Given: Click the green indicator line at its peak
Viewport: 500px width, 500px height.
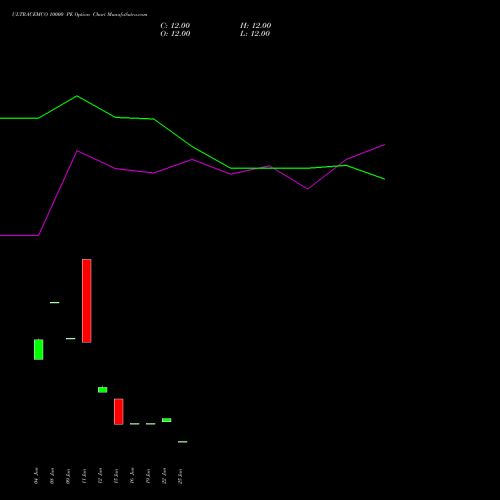Looking at the screenshot, I should [77, 96].
